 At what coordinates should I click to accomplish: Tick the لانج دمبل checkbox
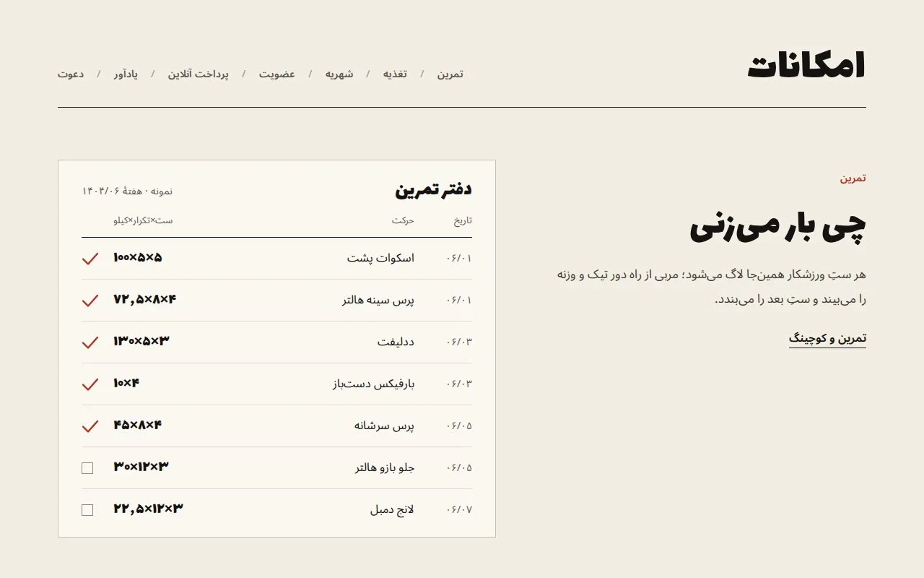tap(87, 510)
